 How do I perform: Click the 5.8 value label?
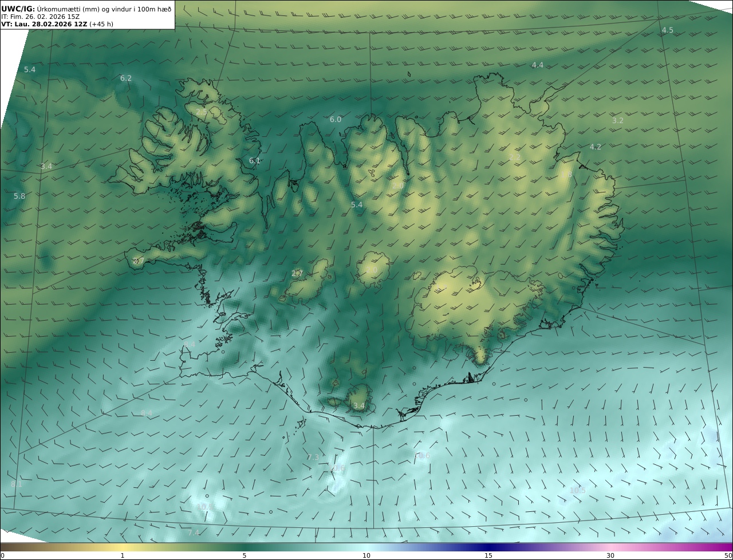[19, 196]
